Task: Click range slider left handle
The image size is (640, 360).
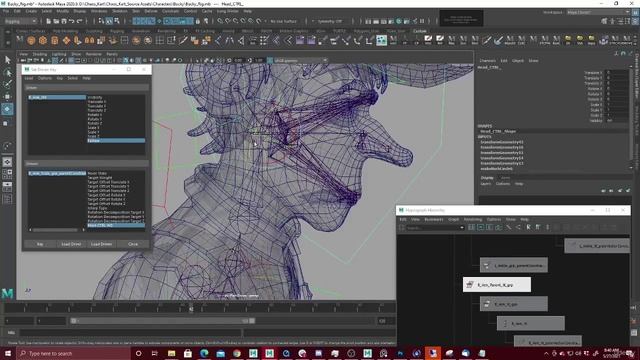Action: [x=73, y=321]
